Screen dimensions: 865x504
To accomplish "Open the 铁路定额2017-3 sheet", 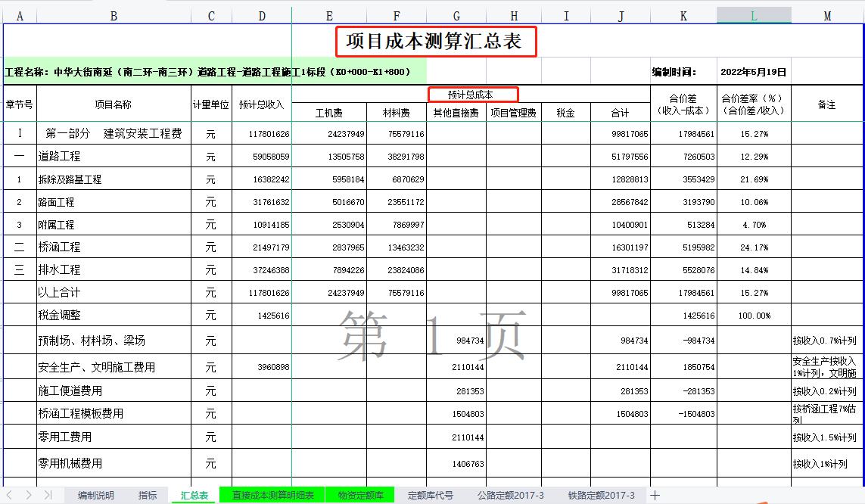I will click(600, 496).
